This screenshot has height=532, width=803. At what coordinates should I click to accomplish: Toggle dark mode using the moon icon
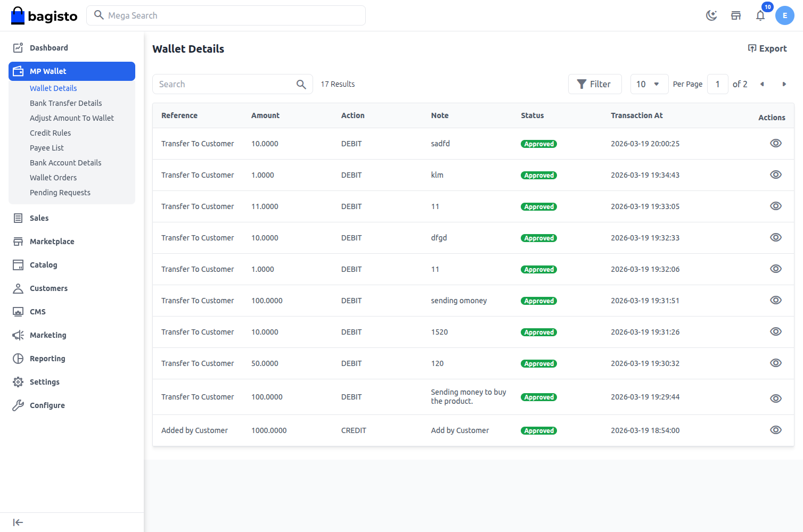tap(712, 15)
